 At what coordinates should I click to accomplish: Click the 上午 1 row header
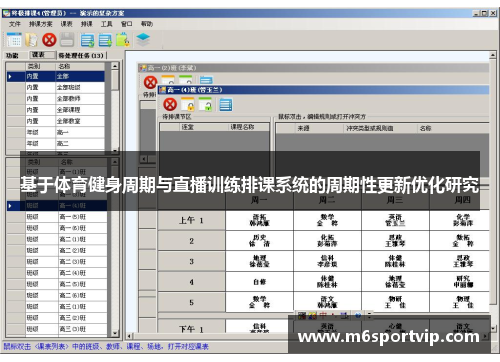191,220
